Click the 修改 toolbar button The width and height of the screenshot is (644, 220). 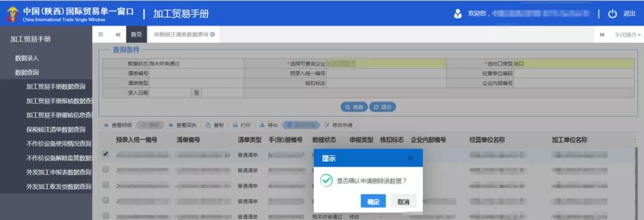150,125
